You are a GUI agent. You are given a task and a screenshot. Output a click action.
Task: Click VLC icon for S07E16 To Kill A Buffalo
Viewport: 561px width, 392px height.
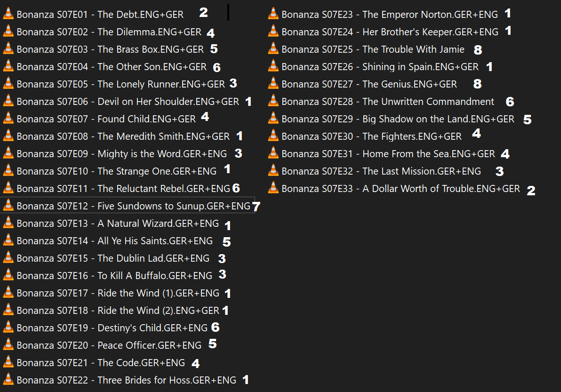point(8,275)
